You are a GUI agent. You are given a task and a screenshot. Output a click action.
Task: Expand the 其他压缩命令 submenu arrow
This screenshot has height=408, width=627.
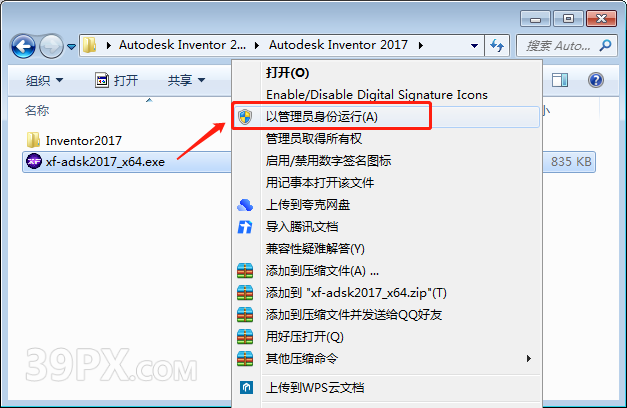[x=529, y=358]
